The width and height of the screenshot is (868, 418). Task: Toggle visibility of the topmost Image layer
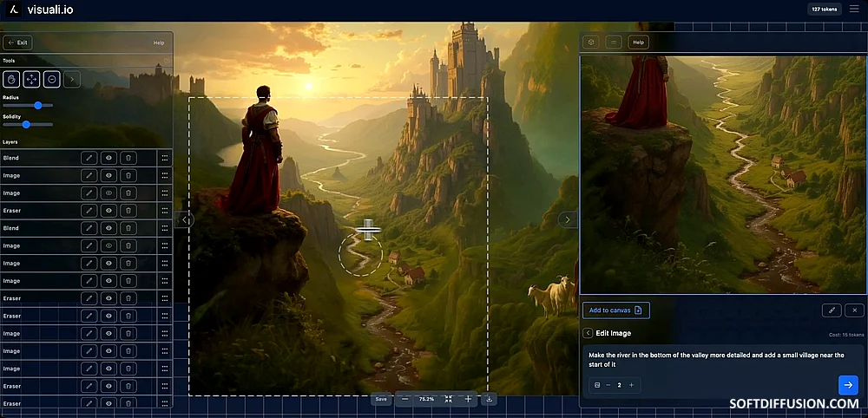[108, 176]
